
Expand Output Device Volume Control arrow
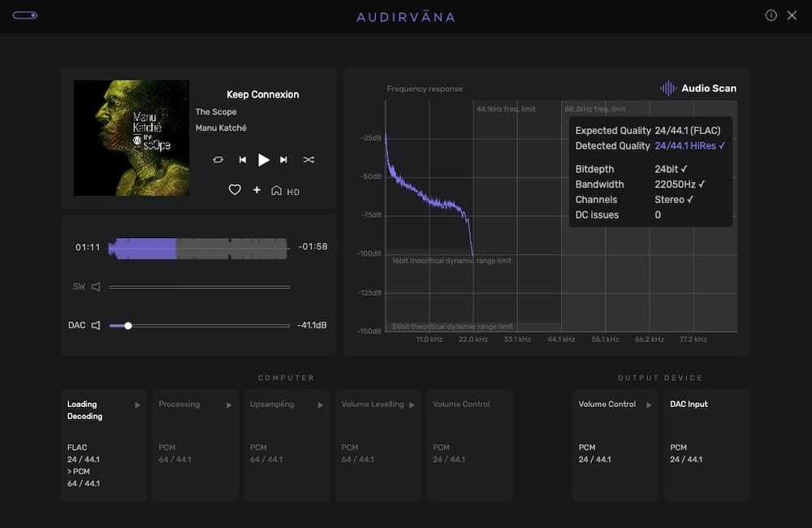click(x=649, y=405)
